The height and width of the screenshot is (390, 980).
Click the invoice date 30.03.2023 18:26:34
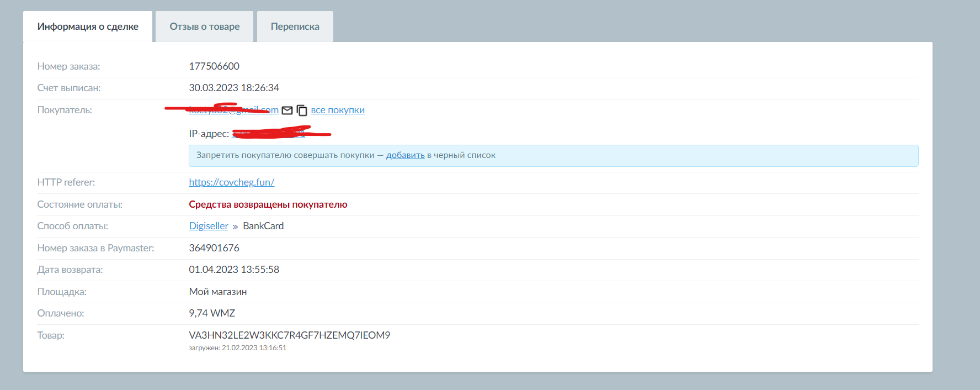click(x=234, y=88)
